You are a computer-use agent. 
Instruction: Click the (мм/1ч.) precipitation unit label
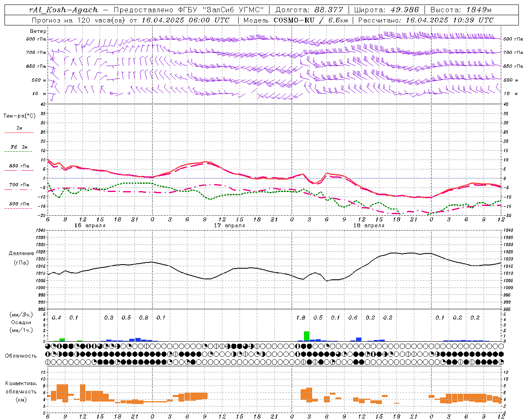point(21,330)
